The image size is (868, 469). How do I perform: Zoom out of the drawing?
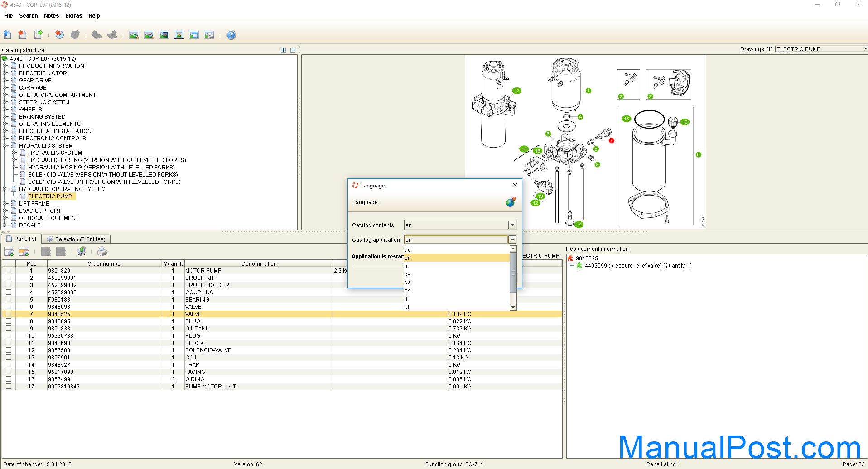(x=149, y=35)
